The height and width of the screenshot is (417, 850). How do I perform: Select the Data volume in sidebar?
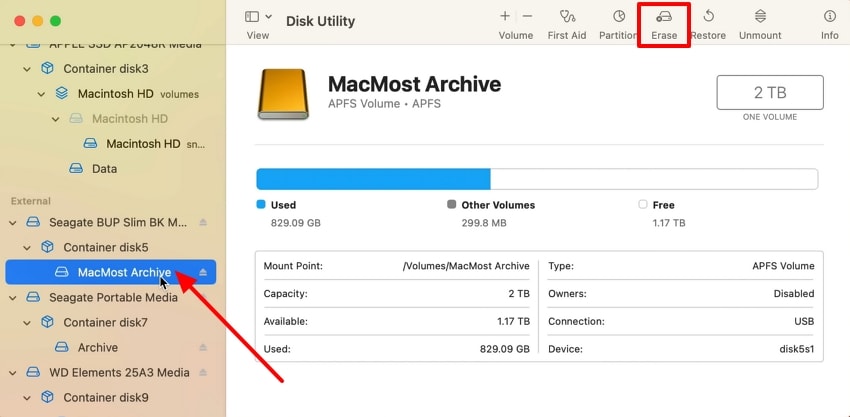click(104, 169)
